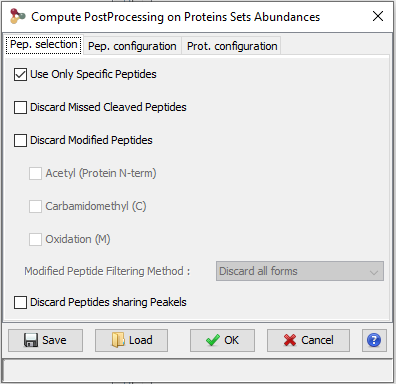The width and height of the screenshot is (396, 384).
Task: Open the Prot. configuration tab
Action: pyautogui.click(x=232, y=46)
